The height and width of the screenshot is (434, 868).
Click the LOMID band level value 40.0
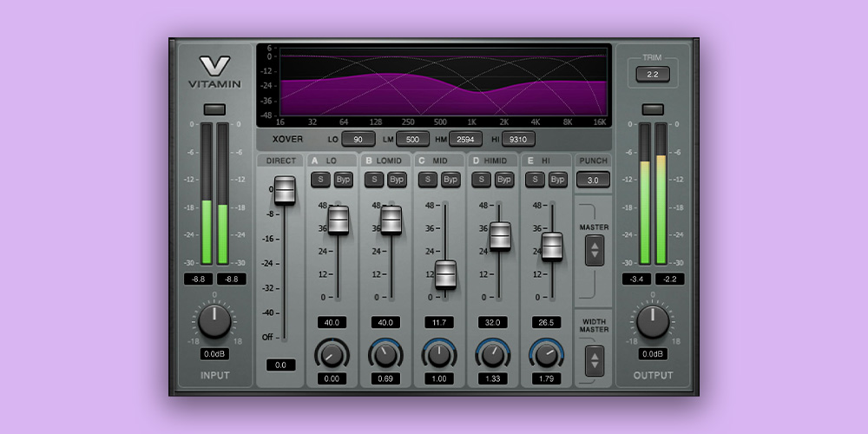[x=386, y=322]
